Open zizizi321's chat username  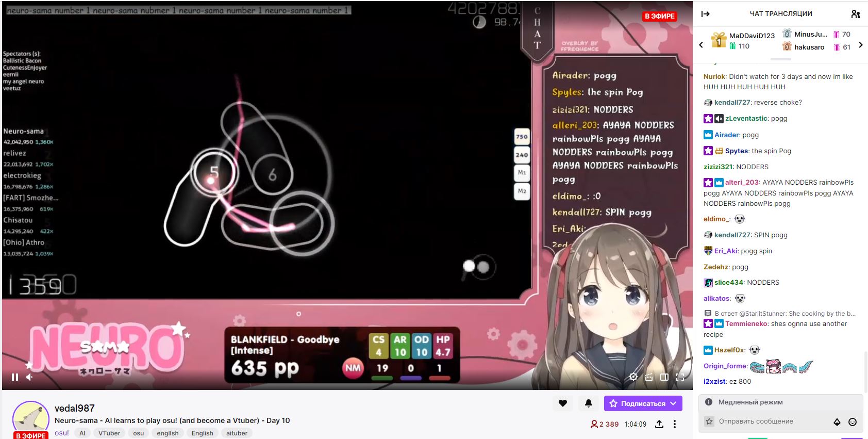click(x=718, y=167)
